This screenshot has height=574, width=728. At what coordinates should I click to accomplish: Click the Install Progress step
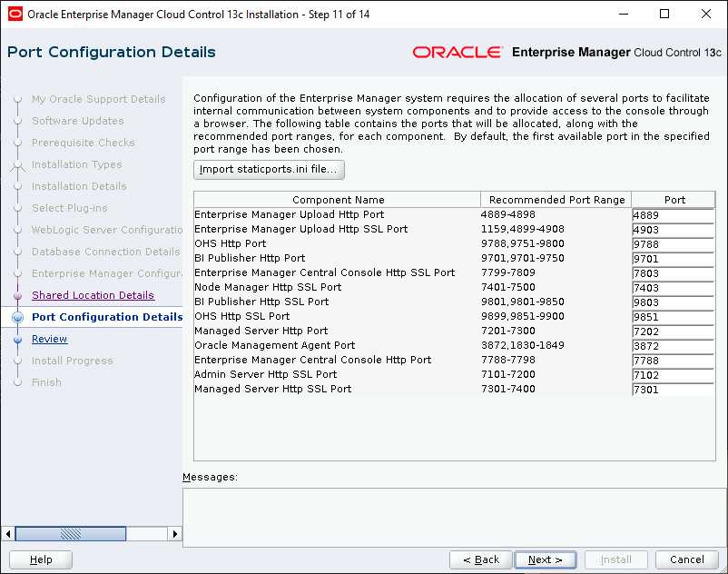click(72, 361)
